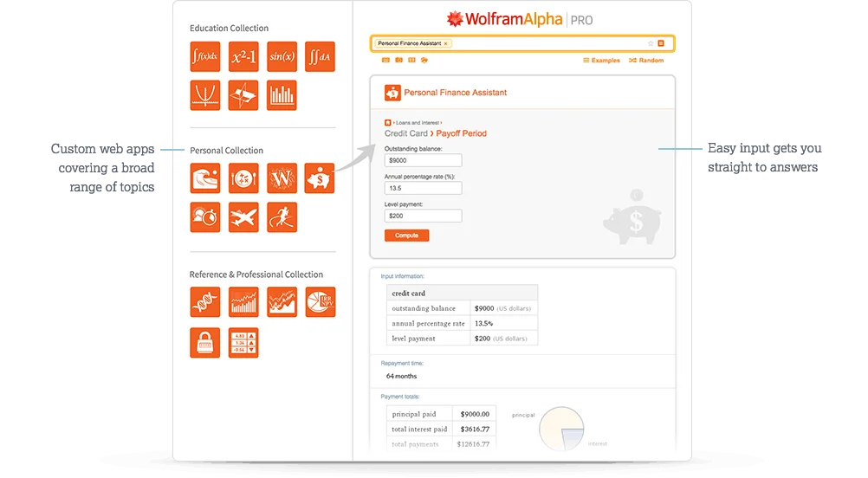This screenshot has height=478, width=868.
Task: Open the W words app icon
Action: click(282, 178)
